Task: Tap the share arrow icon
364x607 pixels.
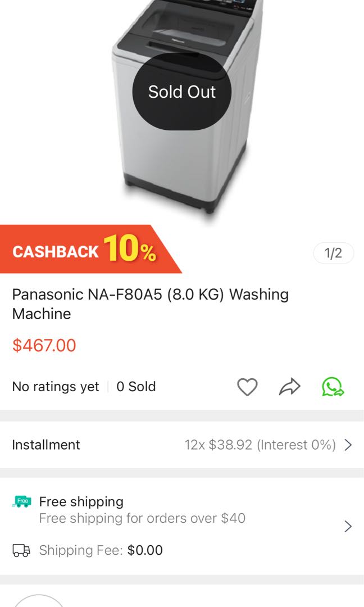Action: pyautogui.click(x=289, y=386)
